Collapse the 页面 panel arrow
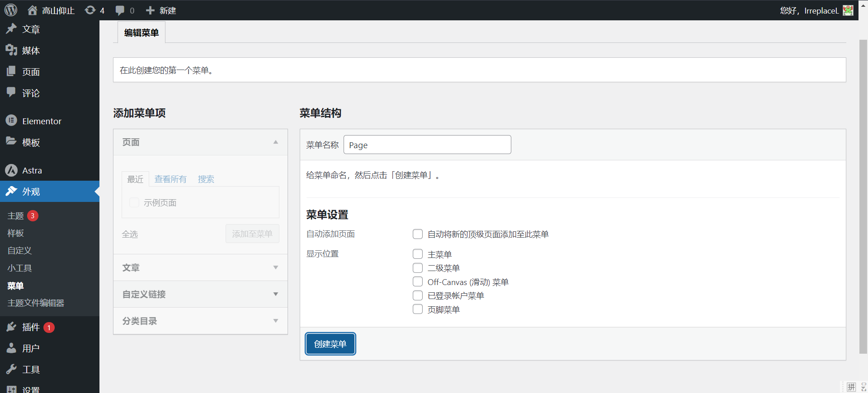868x393 pixels. (276, 142)
